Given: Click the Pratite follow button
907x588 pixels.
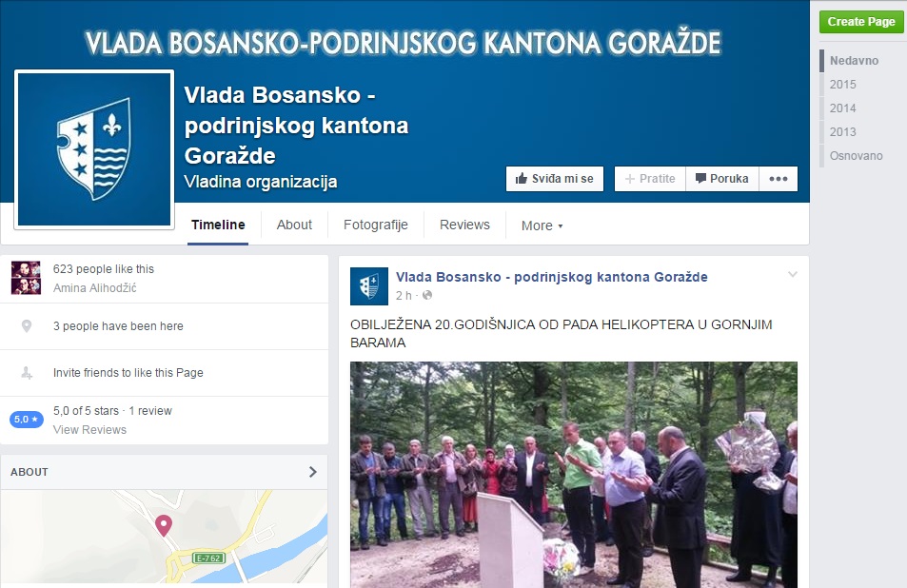Looking at the screenshot, I should point(650,179).
